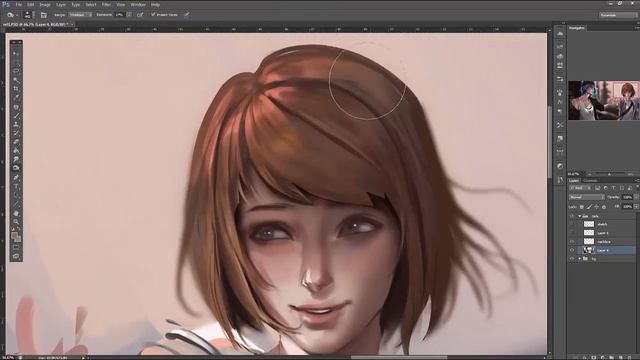Expand the bg layer group
This screenshot has height=360, width=640.
tap(580, 259)
